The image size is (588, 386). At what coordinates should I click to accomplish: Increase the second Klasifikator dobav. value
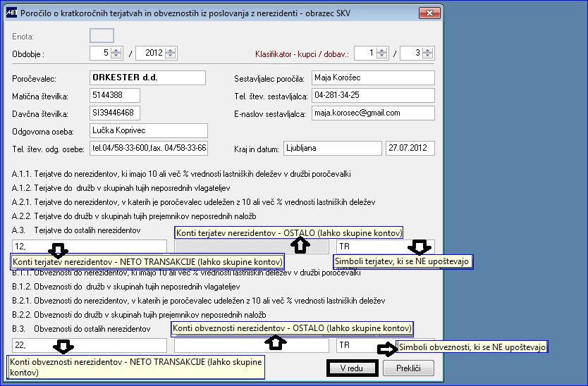(427, 51)
